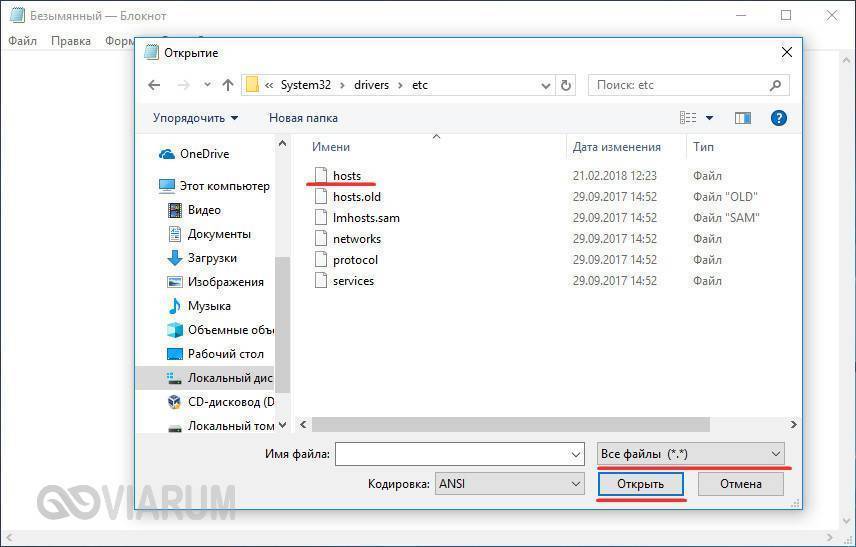Select the protocol file name

pos(355,260)
